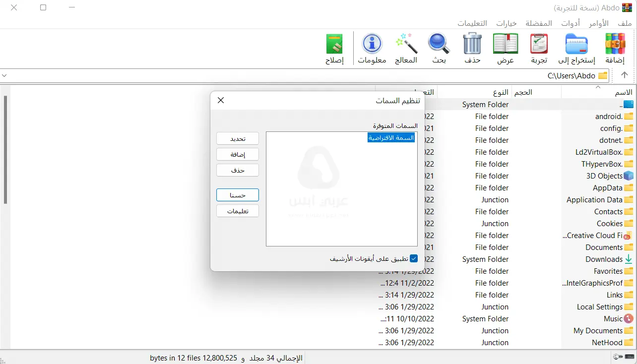Open the Add to archive tool

[615, 47]
